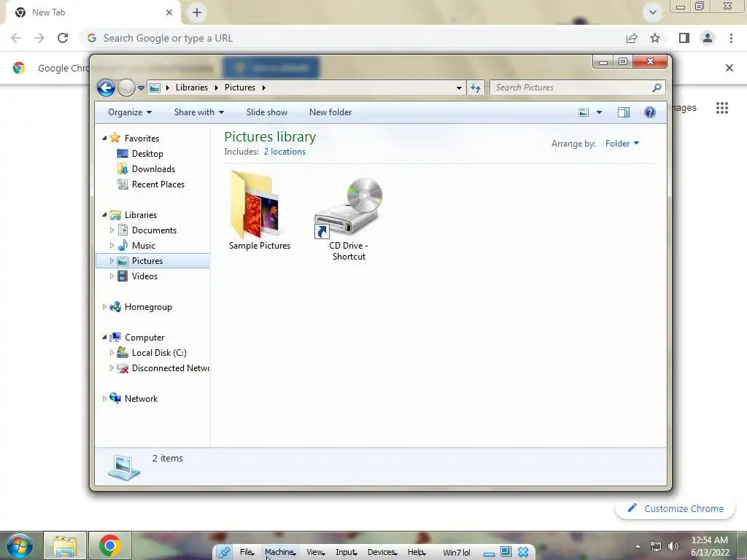Open the VirtualBox Machine menu
This screenshot has height=560, width=747.
[x=280, y=553]
